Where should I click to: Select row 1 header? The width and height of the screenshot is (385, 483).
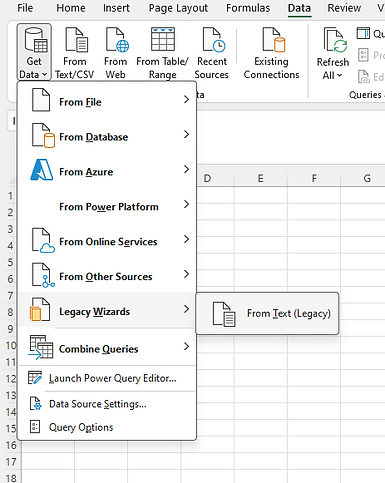coord(11,195)
